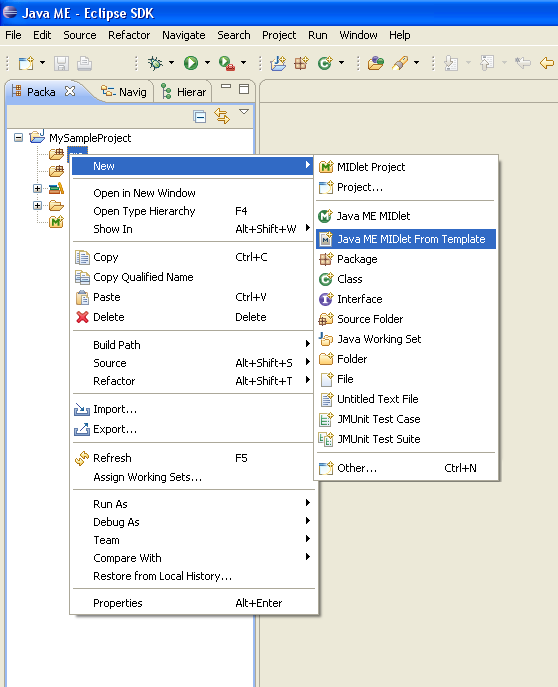Click Restore from Local History...
The image size is (558, 687).
coord(193,576)
